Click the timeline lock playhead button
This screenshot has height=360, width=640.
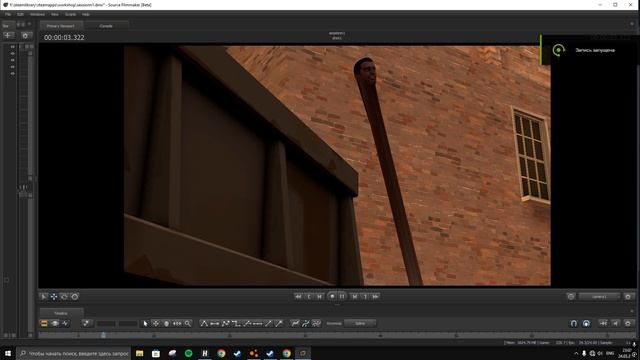point(603,323)
